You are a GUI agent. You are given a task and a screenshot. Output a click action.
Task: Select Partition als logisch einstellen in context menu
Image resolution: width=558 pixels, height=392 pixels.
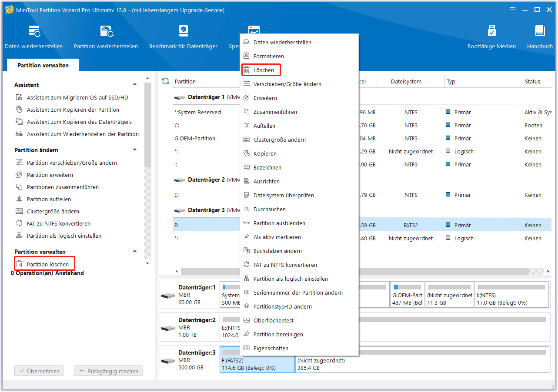click(299, 279)
